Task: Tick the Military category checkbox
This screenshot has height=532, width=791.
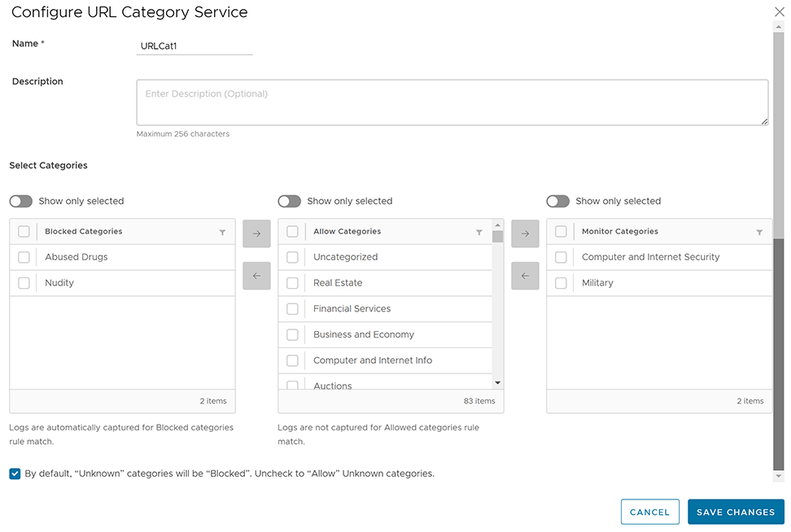Action: tap(561, 283)
